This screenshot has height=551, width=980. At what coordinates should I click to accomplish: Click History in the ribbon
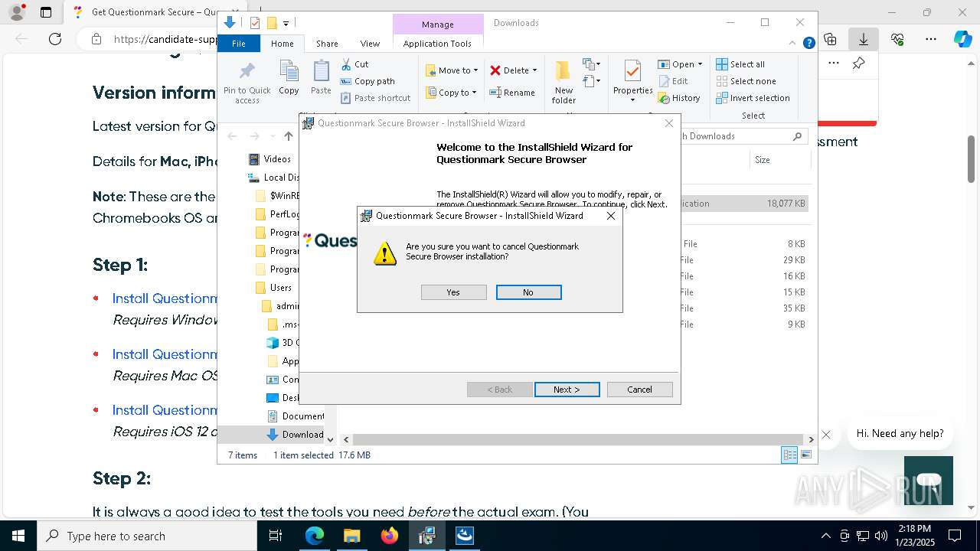(679, 98)
